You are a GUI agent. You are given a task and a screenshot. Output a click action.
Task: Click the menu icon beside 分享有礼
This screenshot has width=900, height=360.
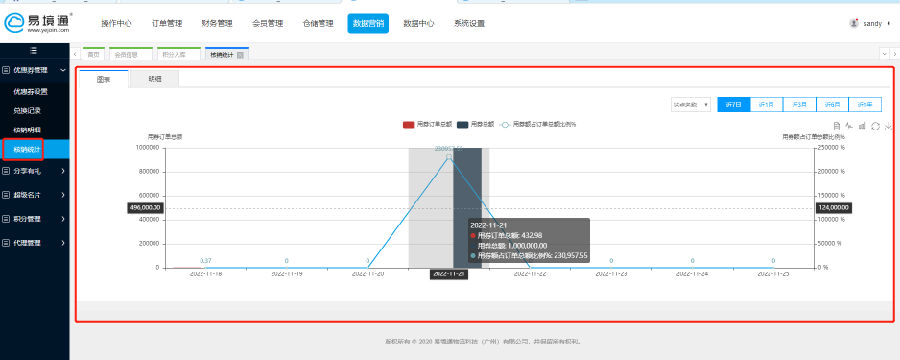coord(6,171)
